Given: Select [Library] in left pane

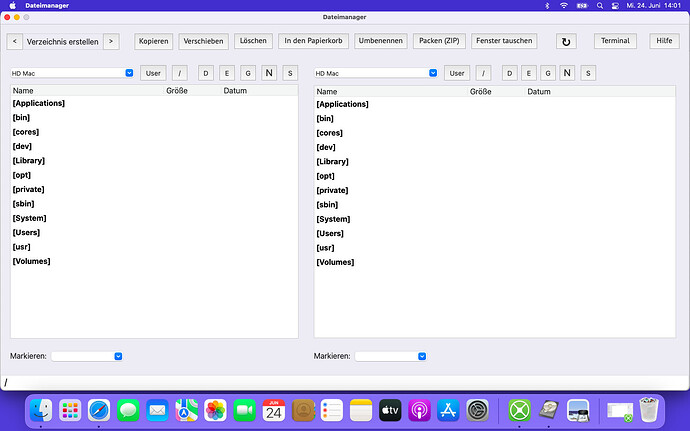Looking at the screenshot, I should [x=29, y=161].
